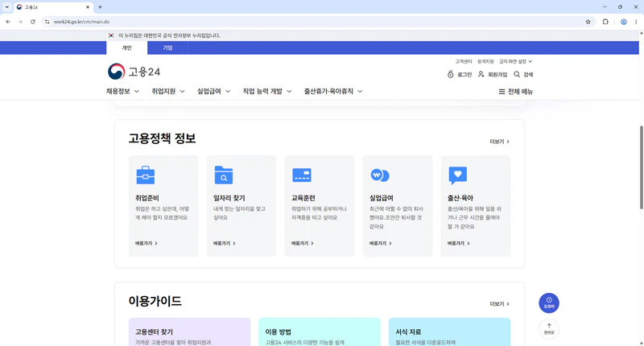
Task: Close the 고용24 browser tab
Action: (x=88, y=7)
